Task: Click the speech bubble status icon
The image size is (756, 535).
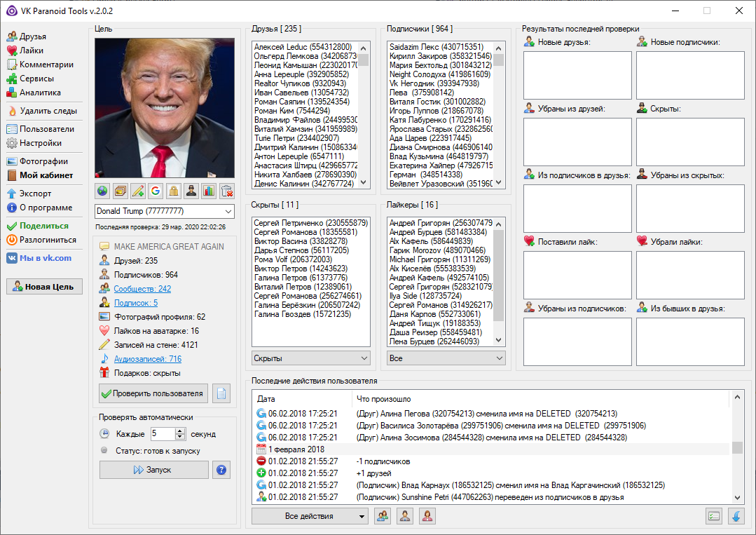Action: pos(104,247)
